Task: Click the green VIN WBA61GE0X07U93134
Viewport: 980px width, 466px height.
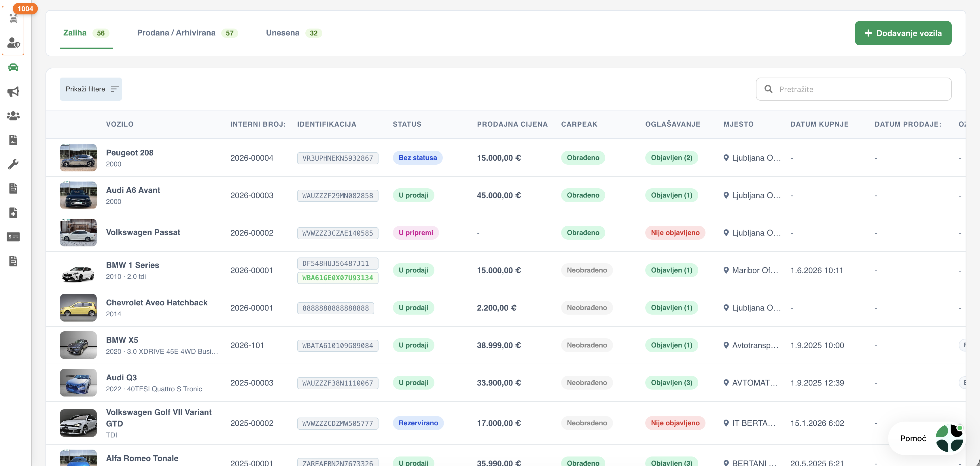Action: (x=337, y=278)
